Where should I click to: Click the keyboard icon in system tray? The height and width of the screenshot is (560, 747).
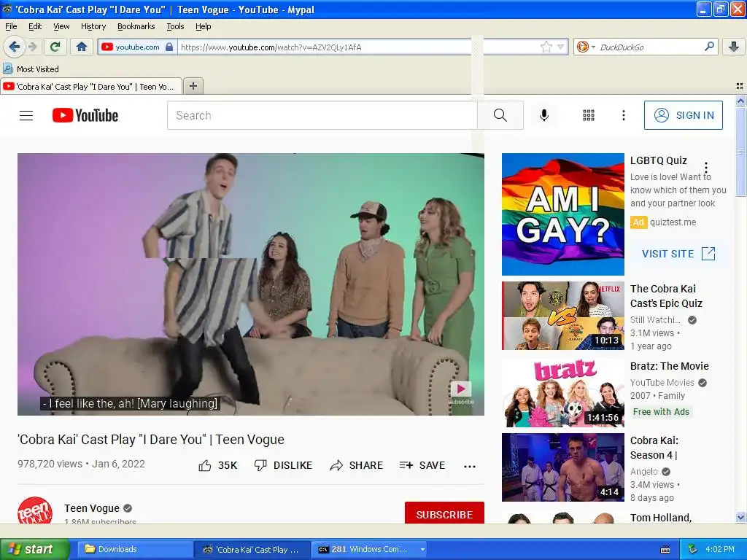(x=665, y=550)
